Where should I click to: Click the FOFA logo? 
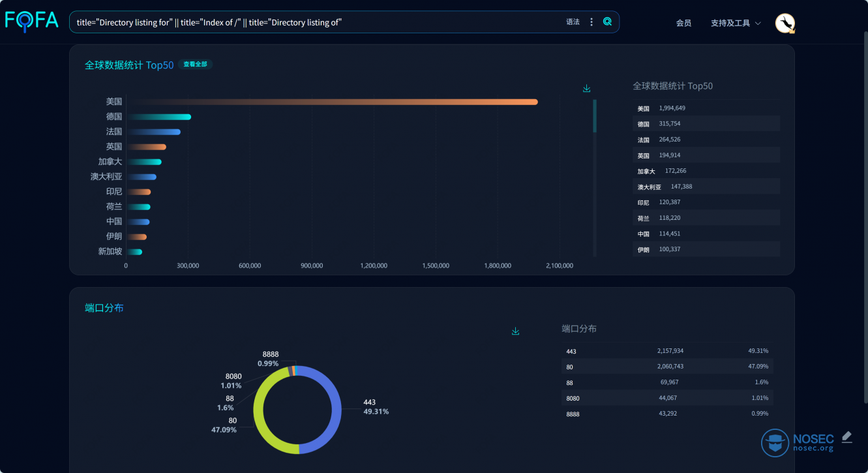32,21
